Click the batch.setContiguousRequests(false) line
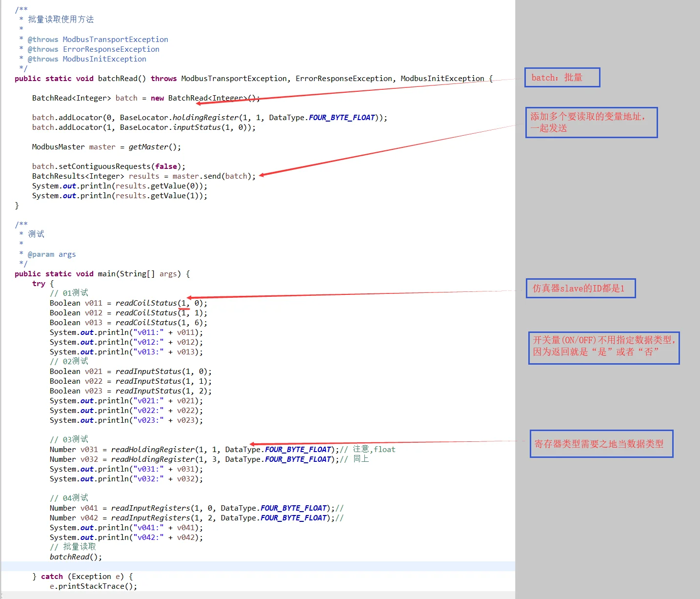 click(x=109, y=166)
